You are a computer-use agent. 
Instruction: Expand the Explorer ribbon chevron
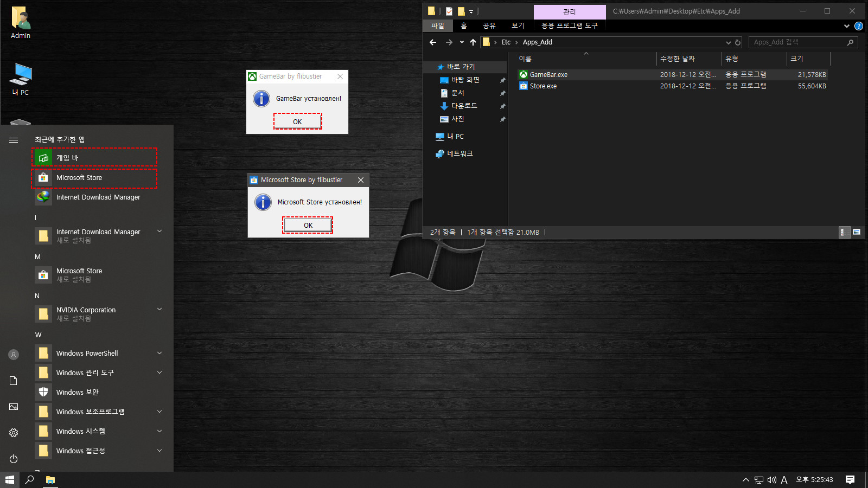pos(847,26)
